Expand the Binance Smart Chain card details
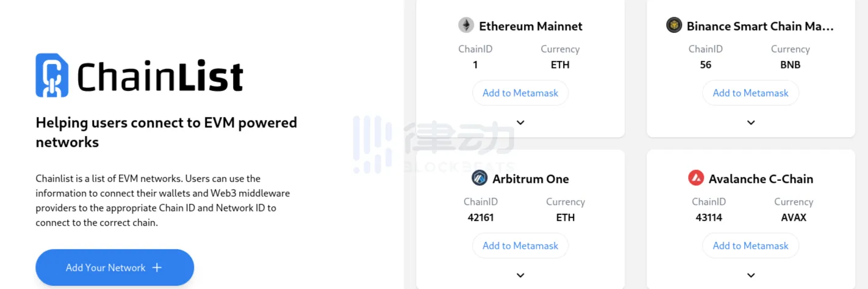This screenshot has width=868, height=289. click(751, 123)
